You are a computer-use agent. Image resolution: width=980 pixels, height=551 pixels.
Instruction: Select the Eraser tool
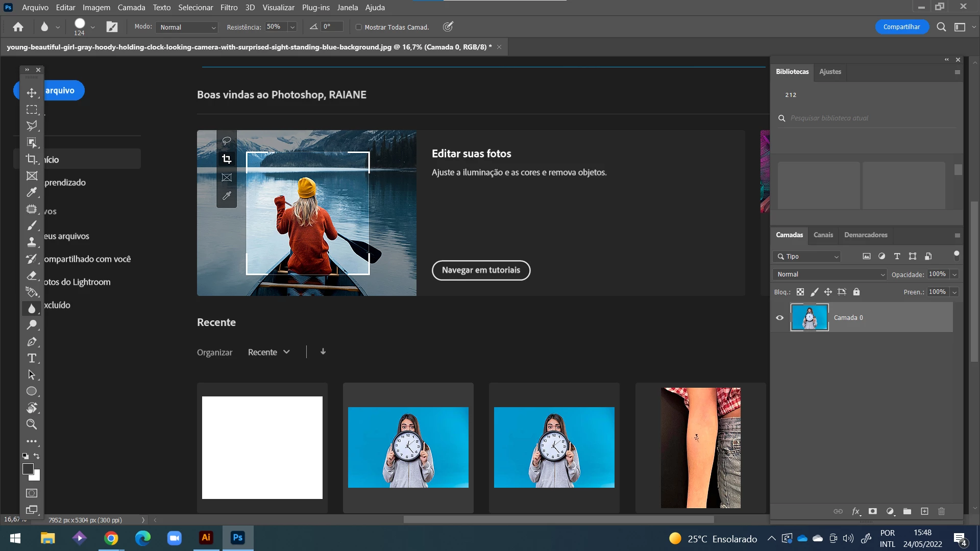click(x=32, y=275)
